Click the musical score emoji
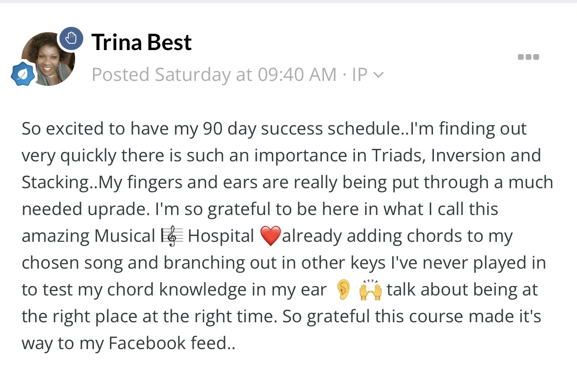 (x=172, y=236)
